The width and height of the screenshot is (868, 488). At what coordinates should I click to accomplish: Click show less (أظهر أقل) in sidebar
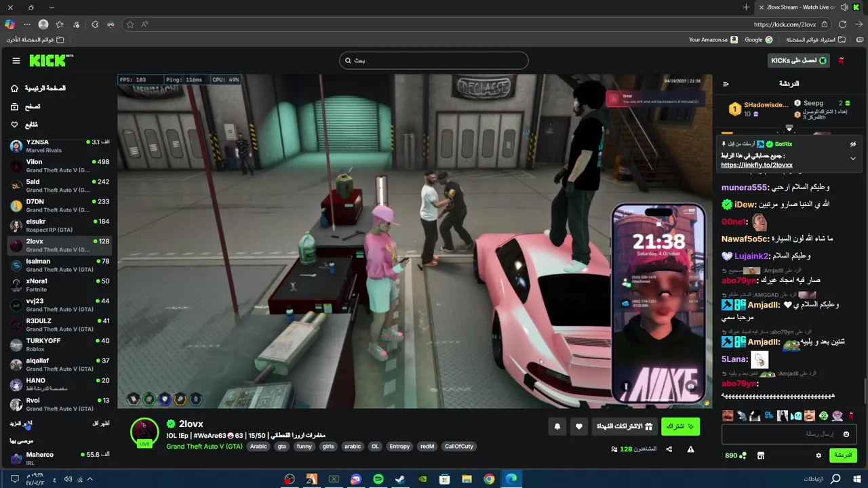coord(101,424)
